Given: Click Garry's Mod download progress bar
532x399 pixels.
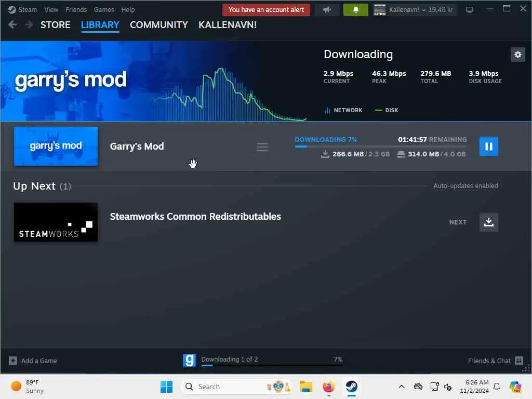Looking at the screenshot, I should (x=380, y=147).
